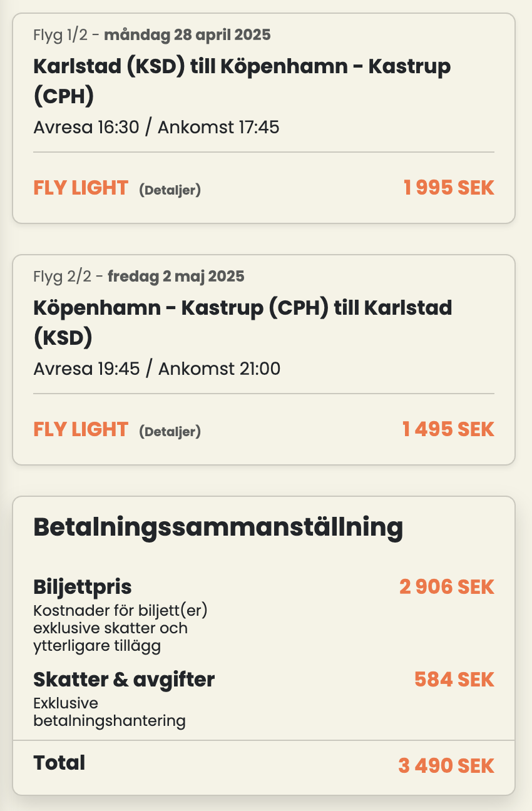Viewport: 532px width, 811px height.
Task: Click the 1 495 SEK flight price
Action: (x=448, y=429)
